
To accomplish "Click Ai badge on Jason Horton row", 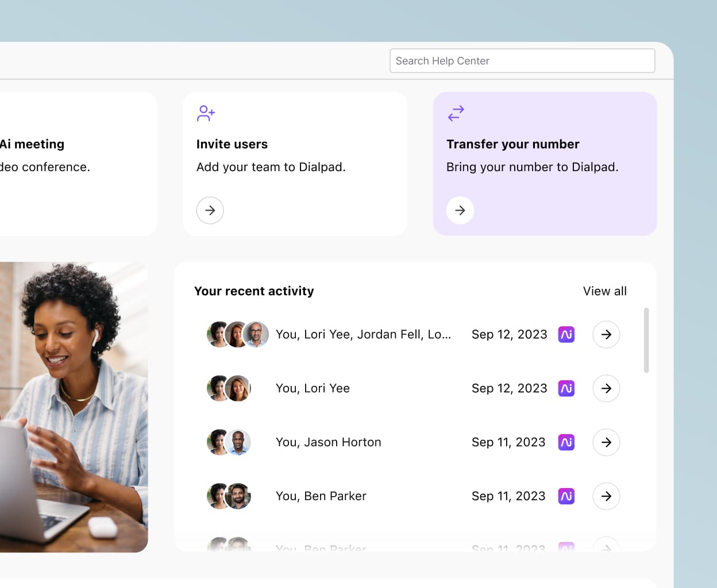I will [x=566, y=442].
